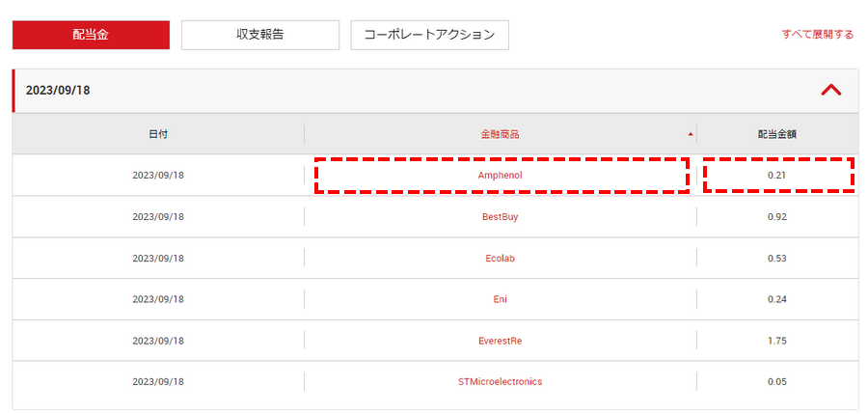868x414 pixels.
Task: Click the date in the EverestRe row
Action: click(x=158, y=341)
